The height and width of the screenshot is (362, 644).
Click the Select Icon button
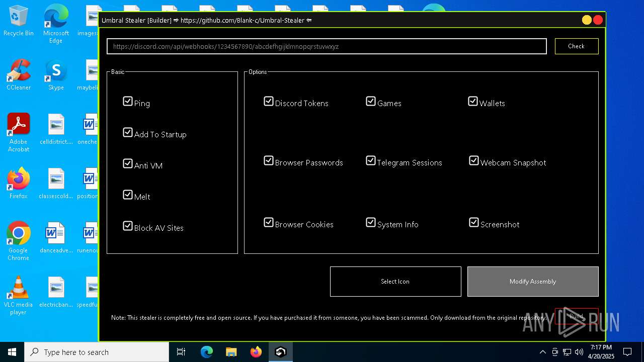[x=395, y=282]
